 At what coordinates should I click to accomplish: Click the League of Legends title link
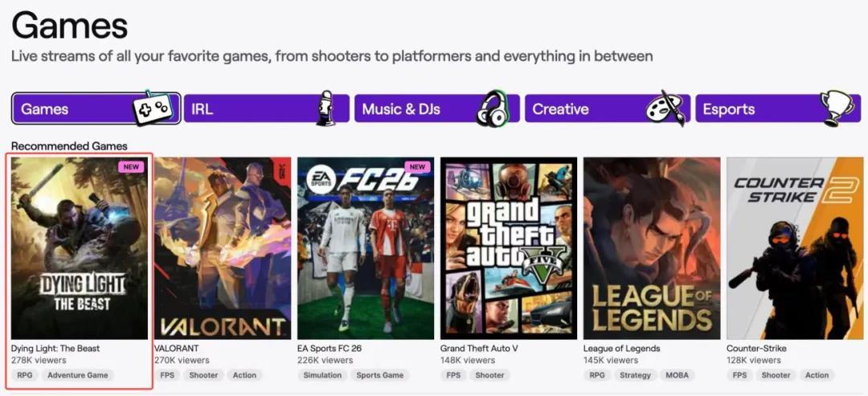point(621,349)
